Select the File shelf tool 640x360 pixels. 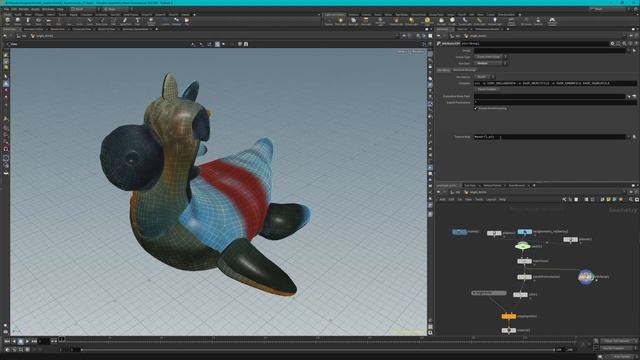pyautogui.click(x=187, y=21)
